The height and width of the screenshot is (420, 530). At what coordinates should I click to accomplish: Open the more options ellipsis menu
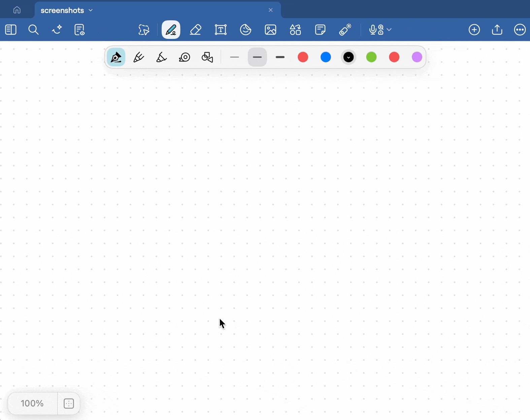pos(520,30)
